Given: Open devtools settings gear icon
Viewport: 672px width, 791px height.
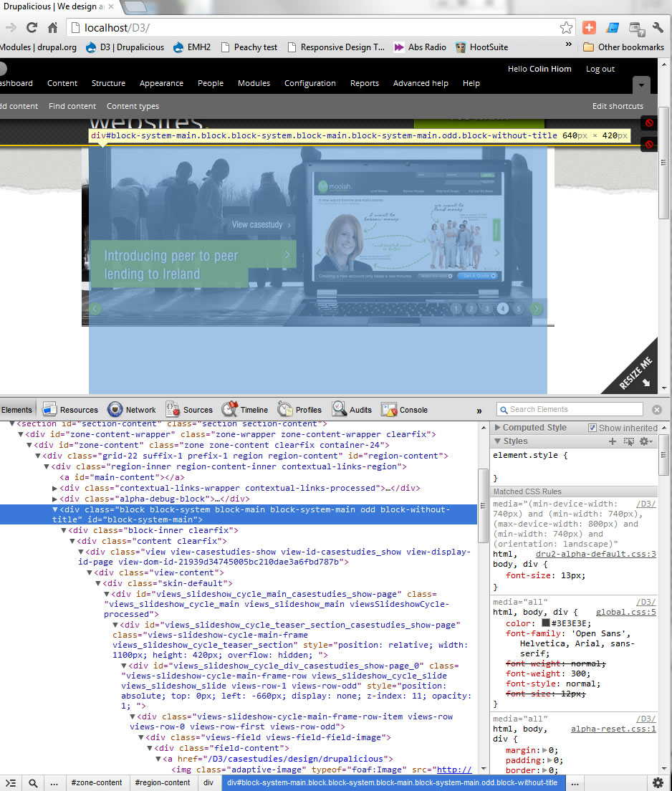Looking at the screenshot, I should click(x=658, y=783).
